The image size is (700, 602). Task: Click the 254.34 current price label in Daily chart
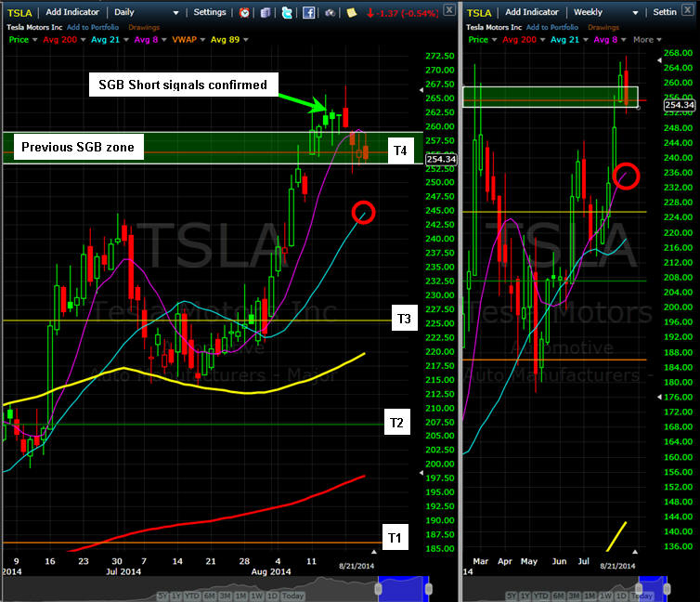pos(441,159)
